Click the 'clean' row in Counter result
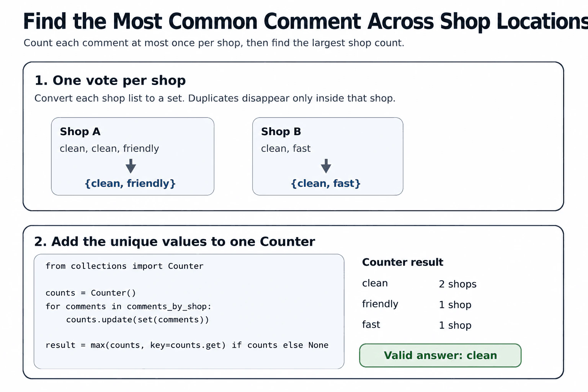The width and height of the screenshot is (588, 392). coord(419,284)
